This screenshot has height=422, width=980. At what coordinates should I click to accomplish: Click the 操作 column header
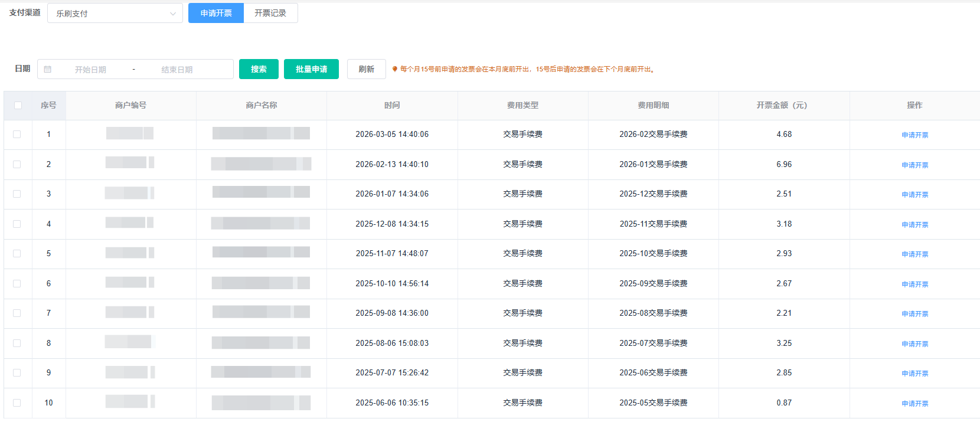click(x=914, y=105)
